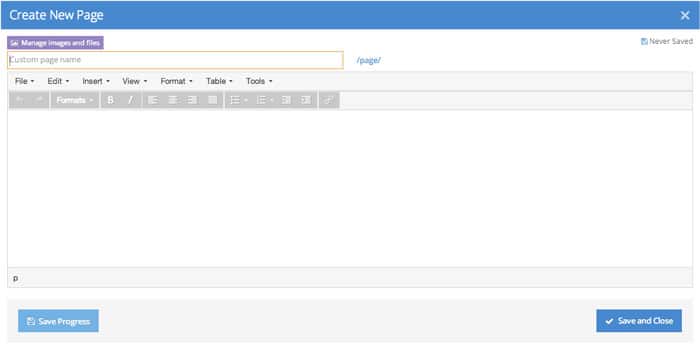Screen dimensions: 700x362
Task: Align text left
Action: pyautogui.click(x=153, y=100)
